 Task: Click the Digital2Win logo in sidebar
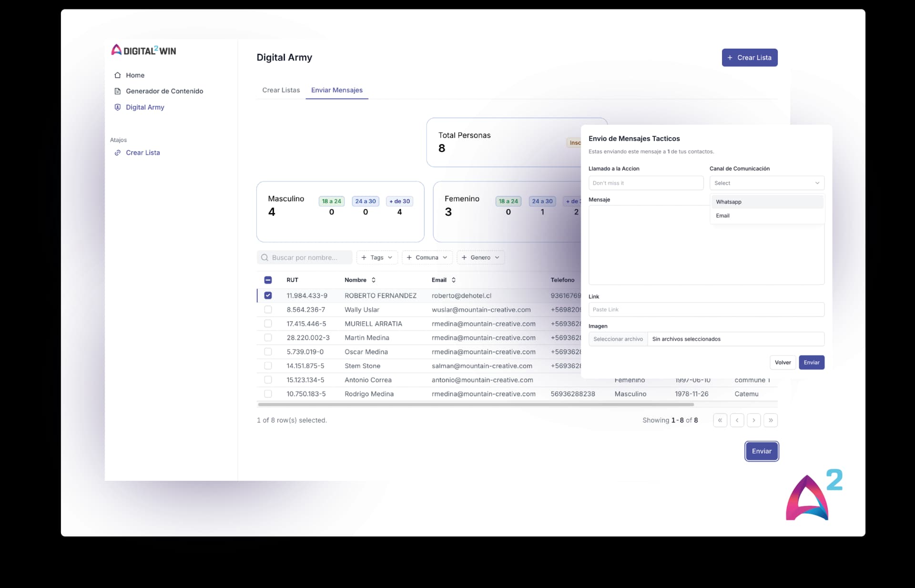point(143,50)
